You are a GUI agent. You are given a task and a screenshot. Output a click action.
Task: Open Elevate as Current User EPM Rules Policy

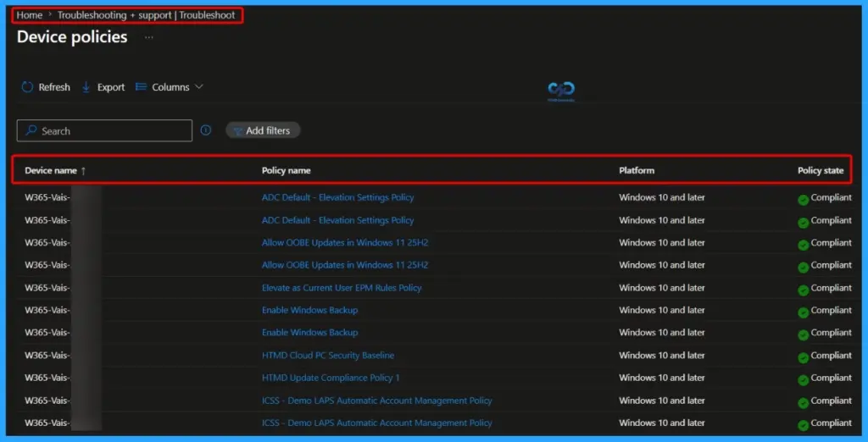(342, 288)
